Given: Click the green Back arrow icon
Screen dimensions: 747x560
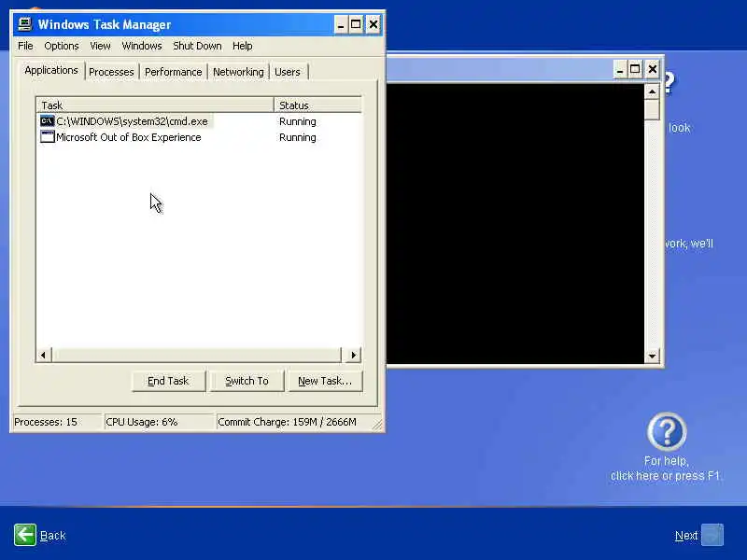Looking at the screenshot, I should 25,535.
